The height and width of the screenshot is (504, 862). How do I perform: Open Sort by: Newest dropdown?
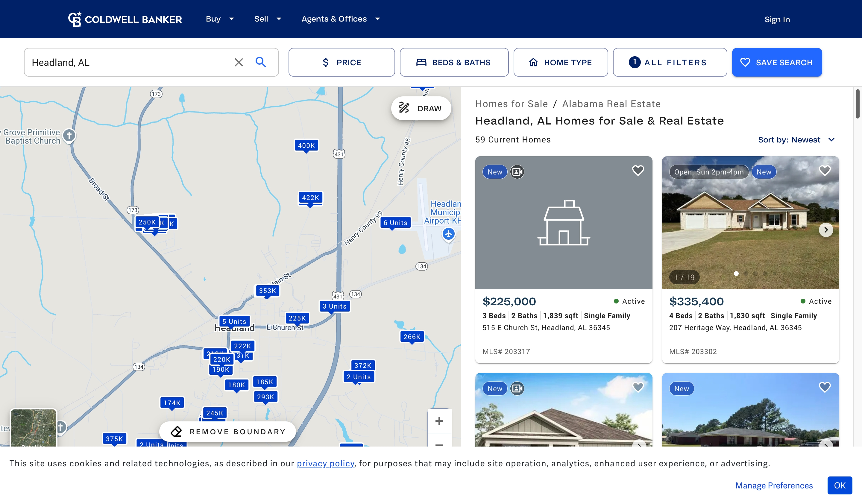click(x=797, y=139)
